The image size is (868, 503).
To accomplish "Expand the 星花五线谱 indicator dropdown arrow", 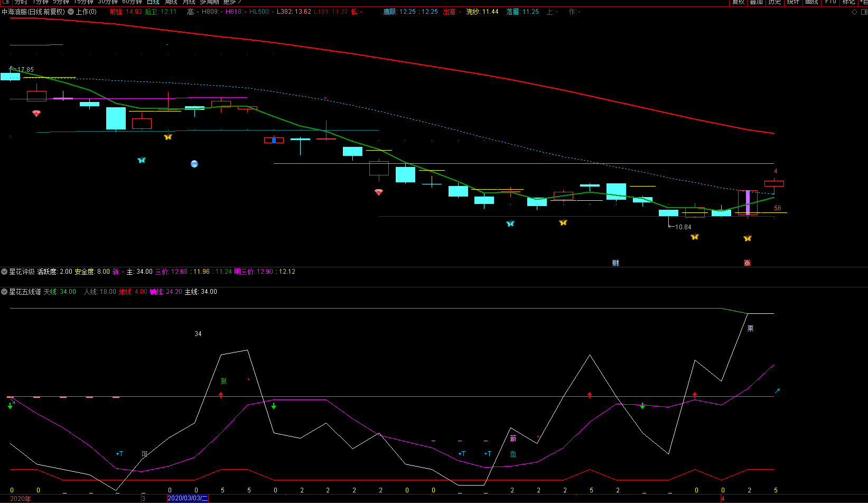I will pyautogui.click(x=4, y=292).
